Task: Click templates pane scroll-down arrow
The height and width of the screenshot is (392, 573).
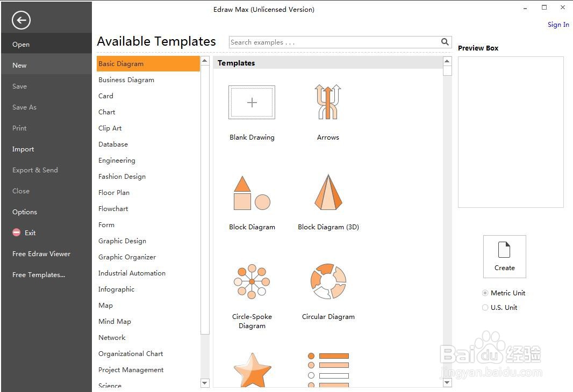Action: [447, 382]
